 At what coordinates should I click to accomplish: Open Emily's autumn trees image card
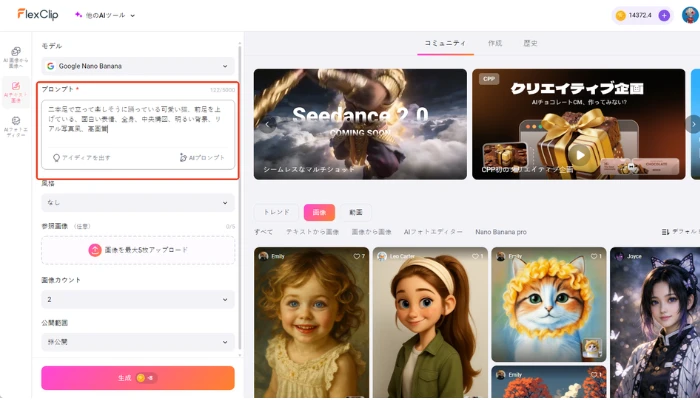click(x=549, y=382)
